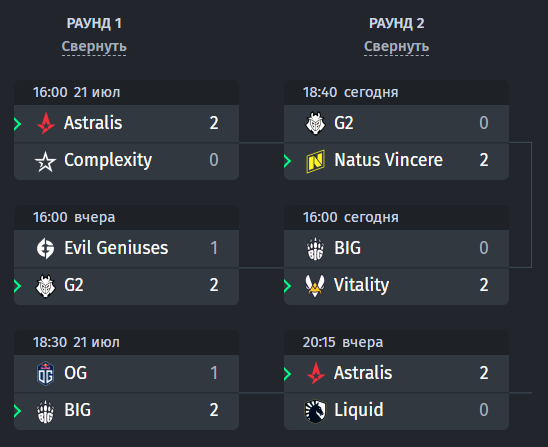Open the BIG team row in Round 1
548x447 pixels.
(127, 411)
